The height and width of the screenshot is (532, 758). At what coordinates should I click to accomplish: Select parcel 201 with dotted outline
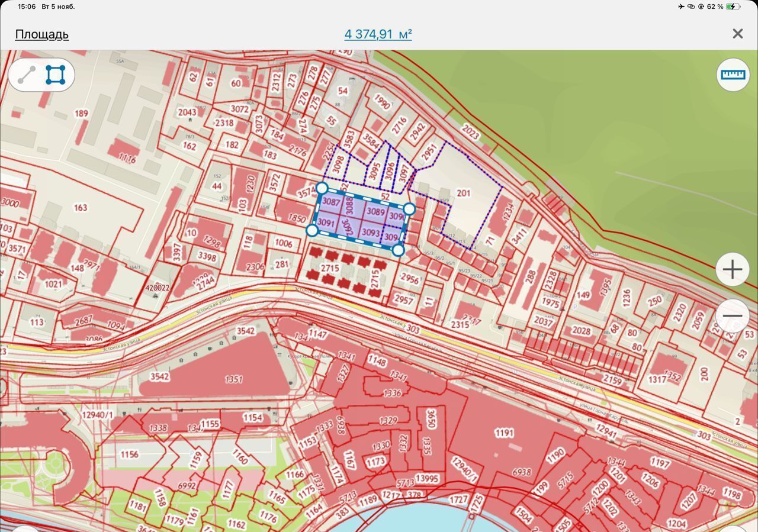click(463, 193)
